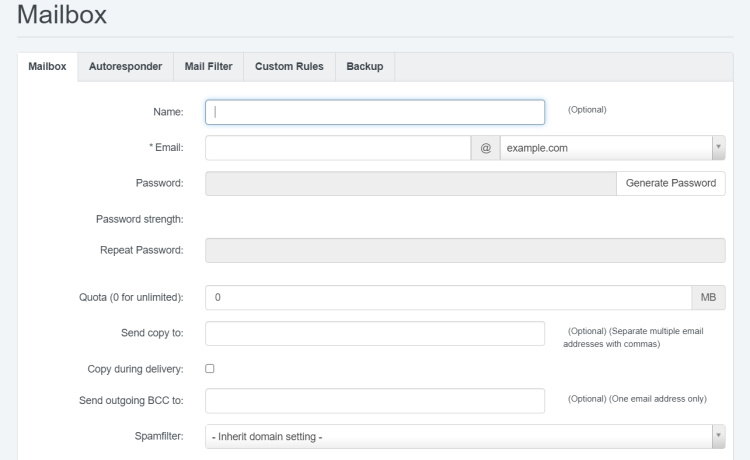Screen dimensions: 750x460
Task: Switch to the Autoresponder tab
Action: (125, 66)
